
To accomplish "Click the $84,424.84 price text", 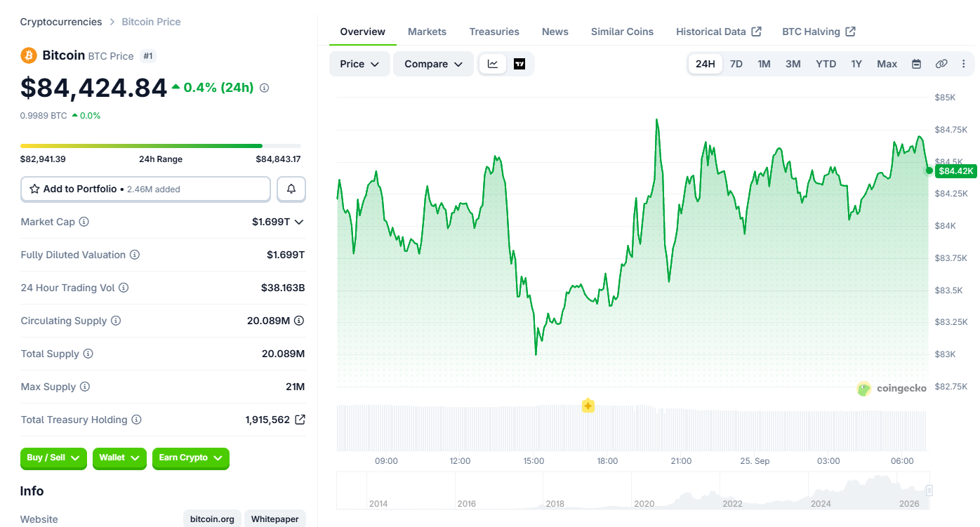I will (x=93, y=88).
